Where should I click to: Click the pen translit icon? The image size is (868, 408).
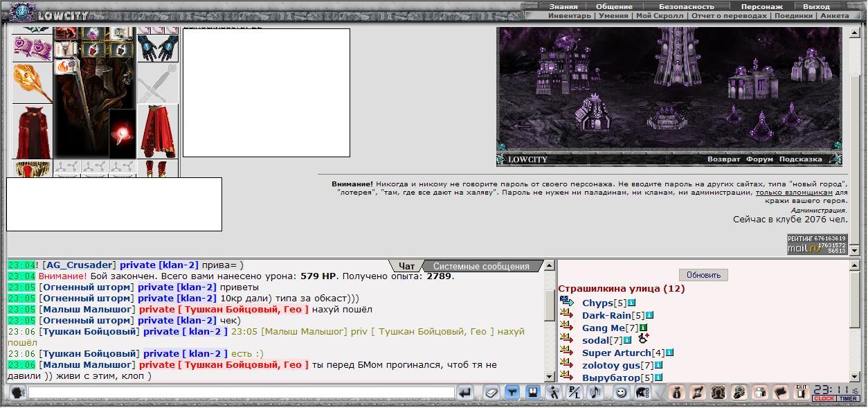574,393
